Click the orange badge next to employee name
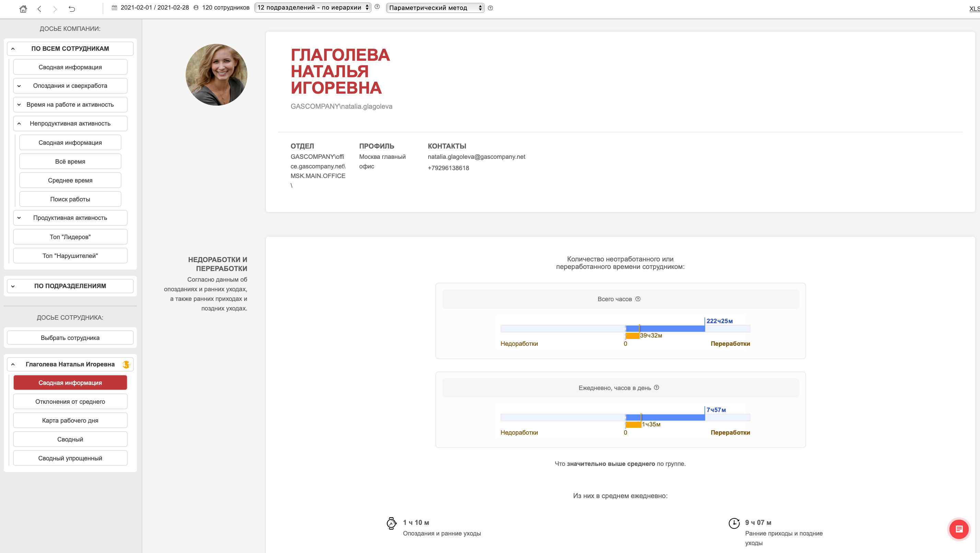Viewport: 980px width, 553px height. tap(126, 364)
